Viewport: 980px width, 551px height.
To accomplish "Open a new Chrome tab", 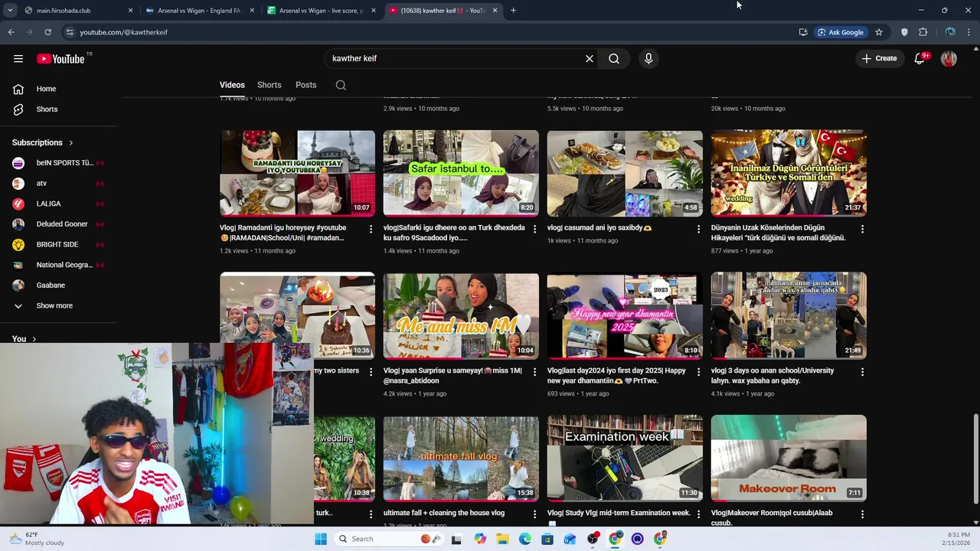I will point(513,11).
